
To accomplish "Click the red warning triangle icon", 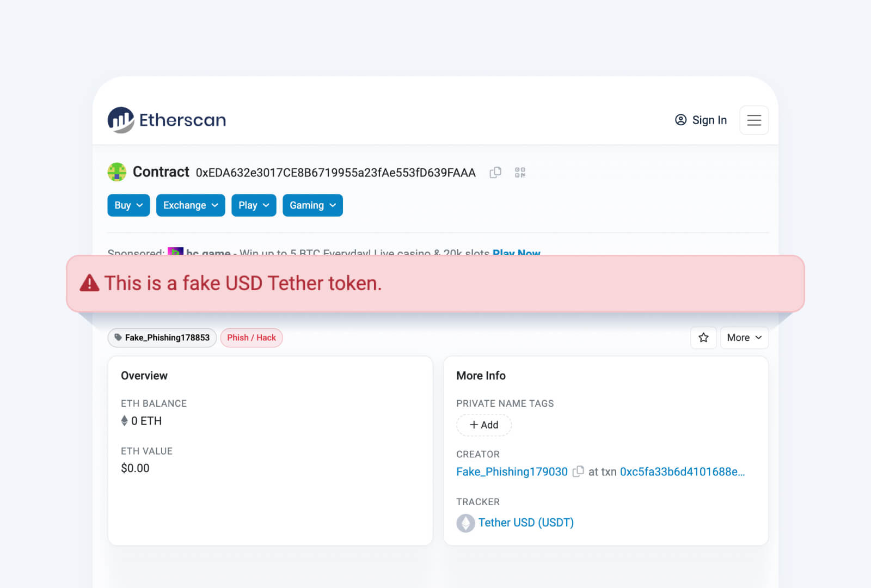I will coord(89,283).
